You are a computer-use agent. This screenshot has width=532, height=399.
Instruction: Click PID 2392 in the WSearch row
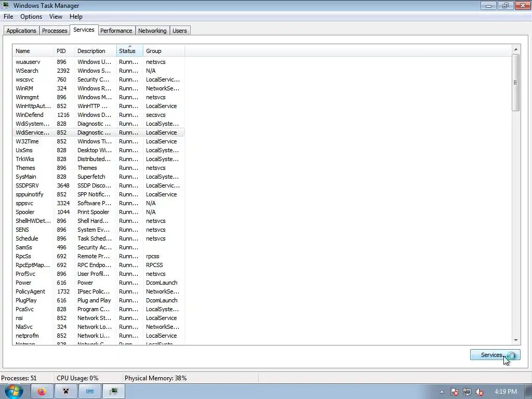click(x=63, y=71)
